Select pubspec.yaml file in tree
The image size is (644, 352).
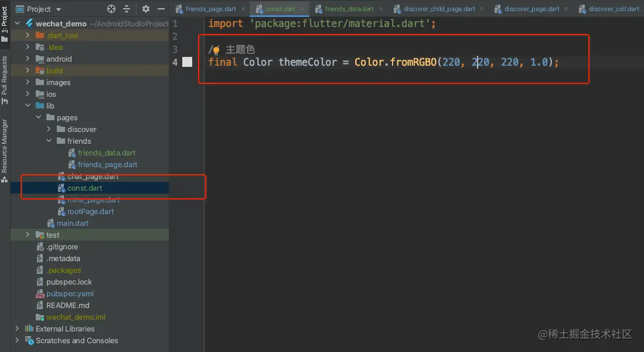[70, 293]
